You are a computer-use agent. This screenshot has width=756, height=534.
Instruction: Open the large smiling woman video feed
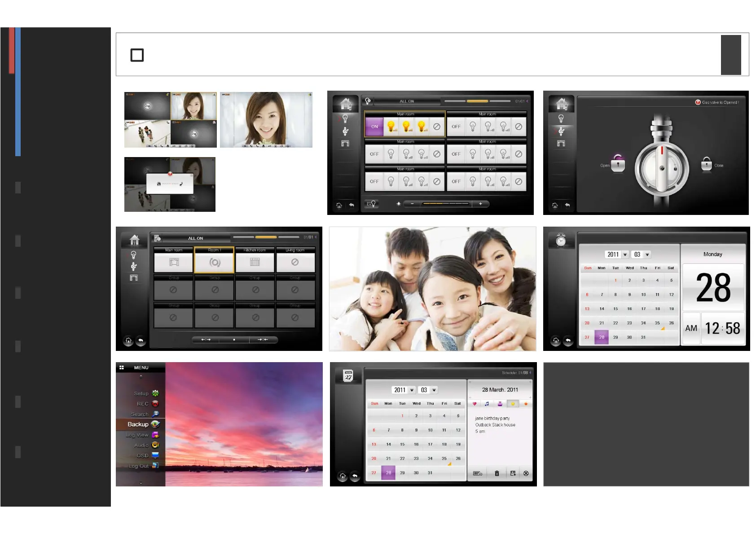point(266,120)
